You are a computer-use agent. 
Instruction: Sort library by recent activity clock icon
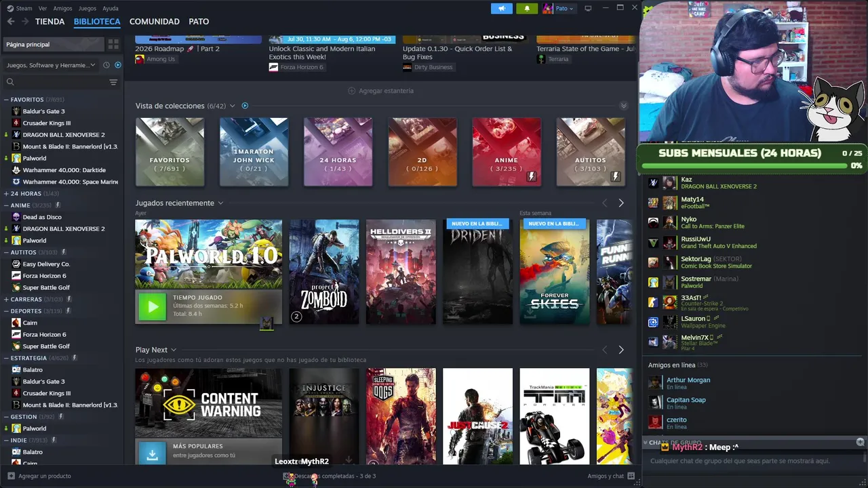(x=106, y=65)
